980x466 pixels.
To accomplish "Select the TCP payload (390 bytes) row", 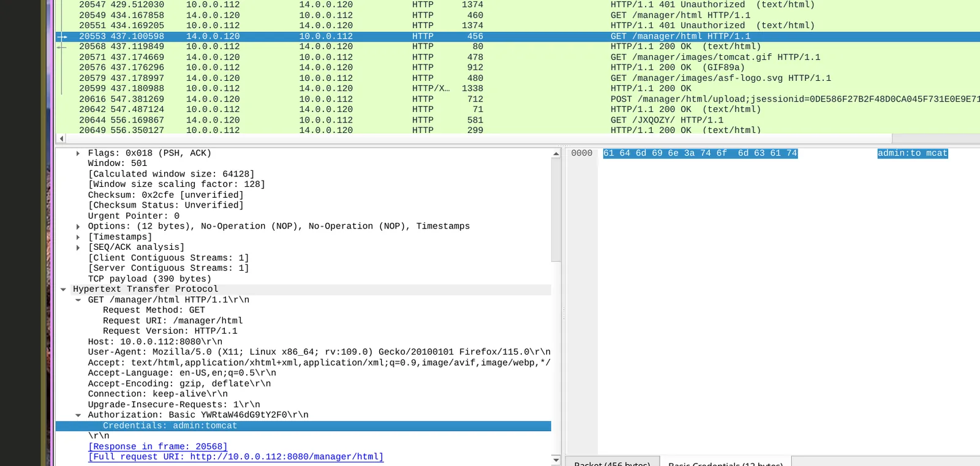I will pyautogui.click(x=303, y=279).
